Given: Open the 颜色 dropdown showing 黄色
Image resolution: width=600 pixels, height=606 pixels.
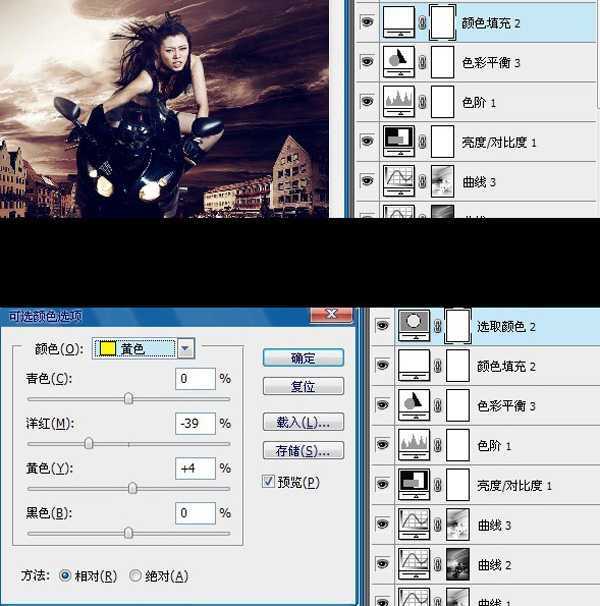Looking at the screenshot, I should click(x=186, y=348).
